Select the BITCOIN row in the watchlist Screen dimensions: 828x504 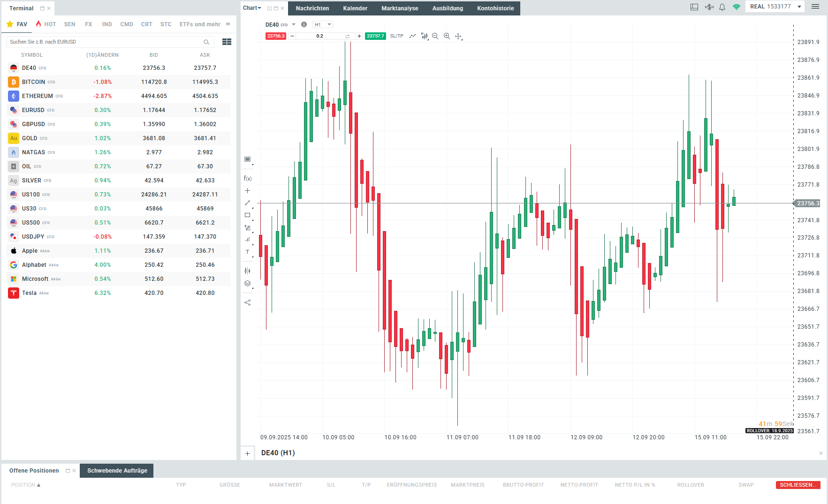point(119,82)
